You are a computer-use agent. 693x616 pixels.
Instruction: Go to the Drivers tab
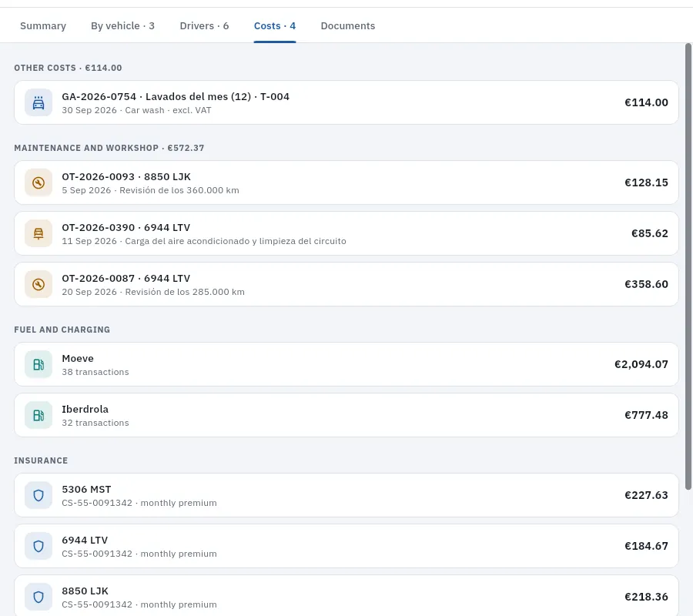204,25
